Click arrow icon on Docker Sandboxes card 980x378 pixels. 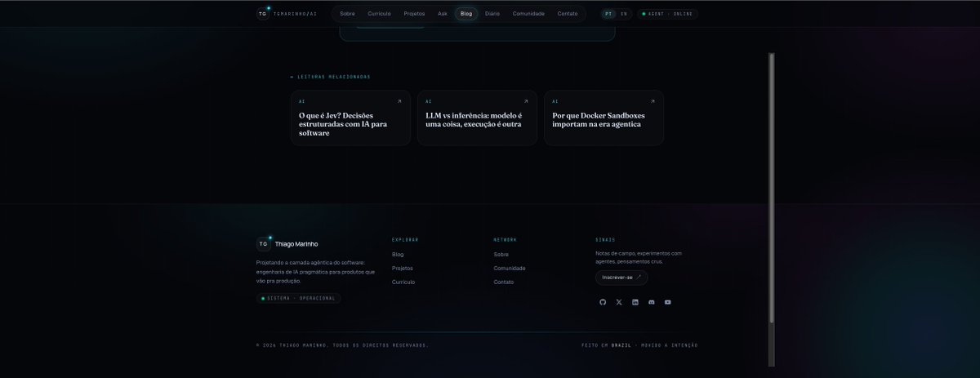point(653,101)
